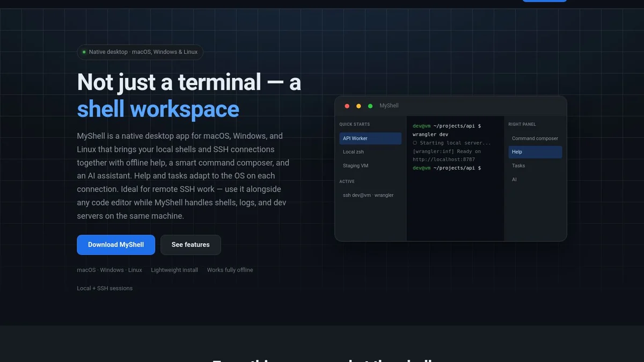This screenshot has height=362, width=644.
Task: Click green maximize dot of MyShell window
Action: coord(370,106)
